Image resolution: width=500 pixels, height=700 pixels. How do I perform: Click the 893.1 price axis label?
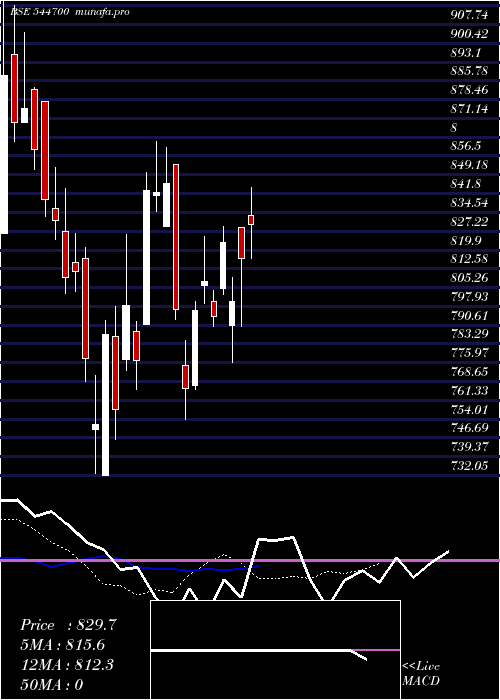[466, 52]
